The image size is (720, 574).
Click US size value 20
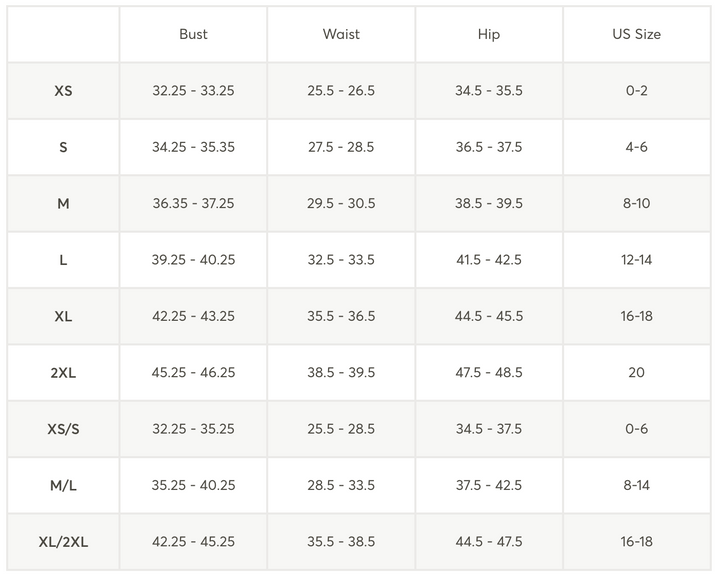pyautogui.click(x=636, y=372)
